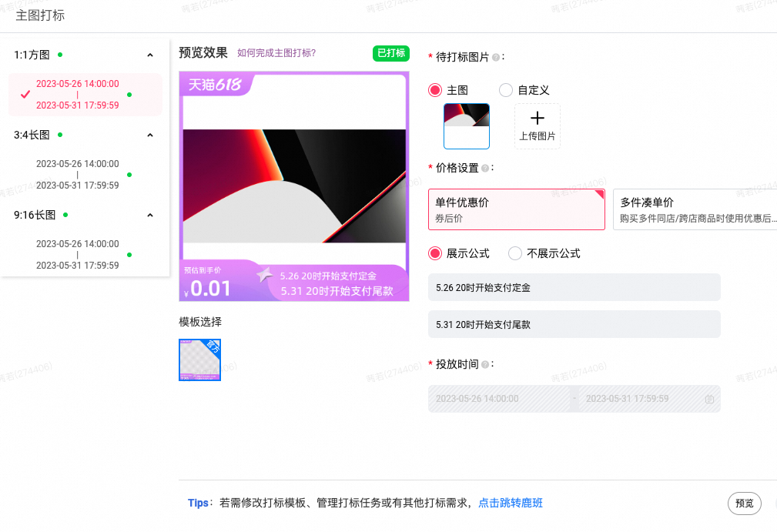The width and height of the screenshot is (777, 532).
Task: Collapse the 1:1方图 section chevron
Action: 150,55
